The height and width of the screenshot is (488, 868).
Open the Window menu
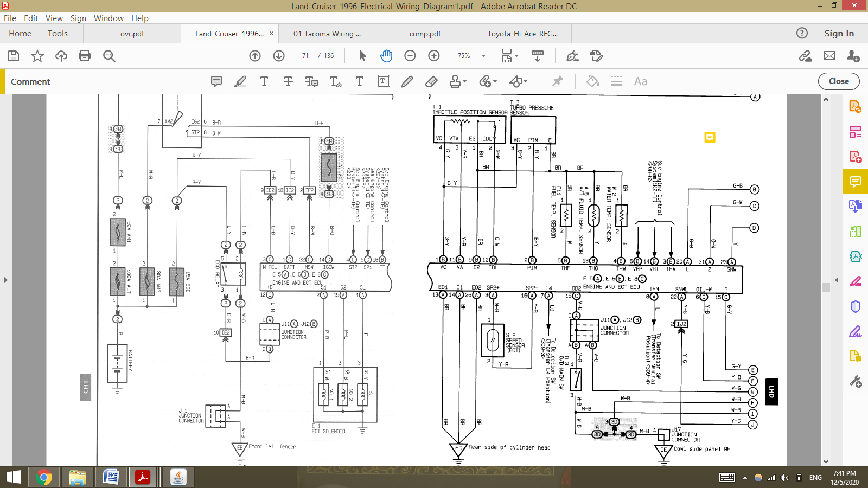coord(108,18)
